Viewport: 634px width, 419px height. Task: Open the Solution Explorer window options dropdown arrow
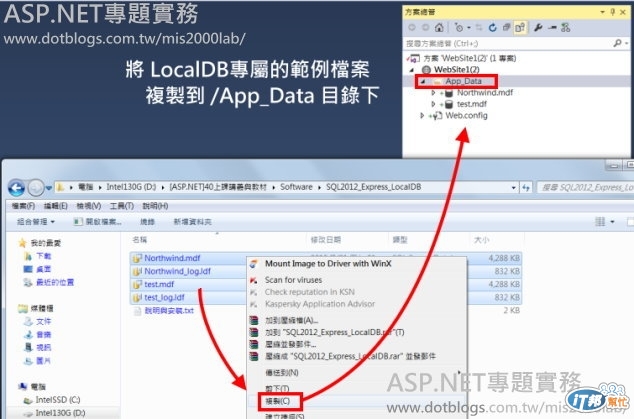602,12
